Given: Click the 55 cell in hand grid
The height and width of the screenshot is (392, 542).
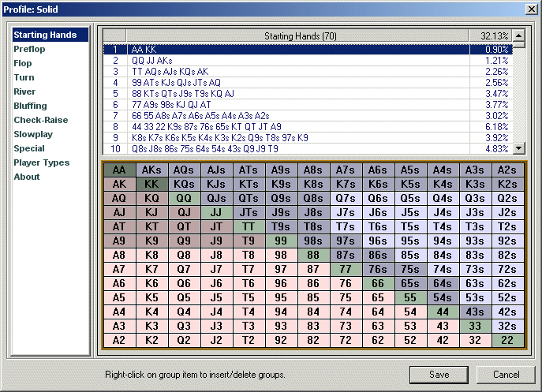Looking at the screenshot, I should [410, 297].
